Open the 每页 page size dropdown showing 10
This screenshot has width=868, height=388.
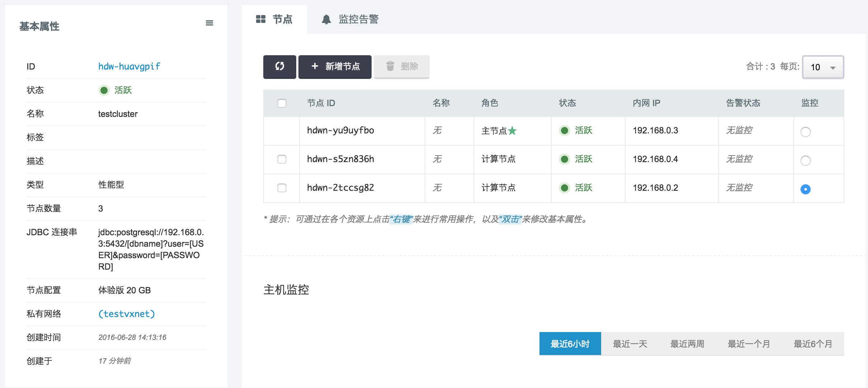[823, 67]
